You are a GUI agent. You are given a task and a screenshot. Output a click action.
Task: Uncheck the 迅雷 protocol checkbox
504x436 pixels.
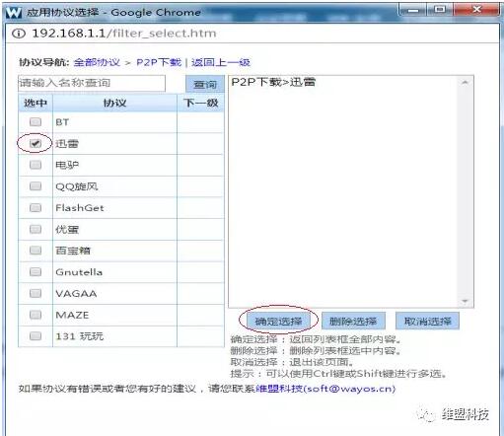[x=36, y=143]
